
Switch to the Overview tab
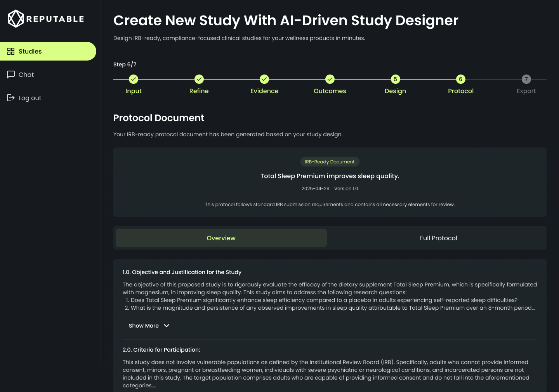click(221, 238)
